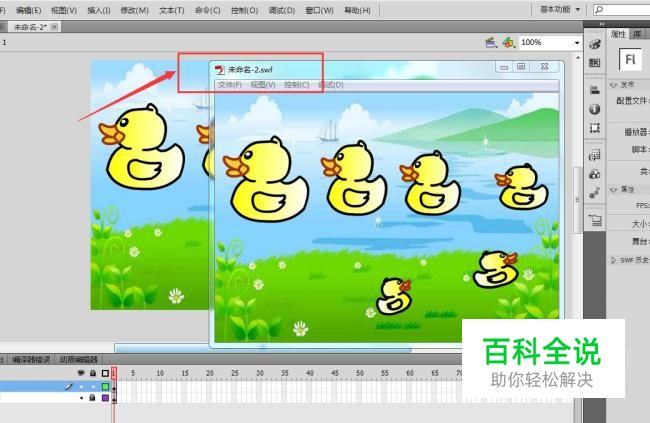Open 控制(C) menu in swf player window
This screenshot has width=650, height=423.
pos(296,85)
